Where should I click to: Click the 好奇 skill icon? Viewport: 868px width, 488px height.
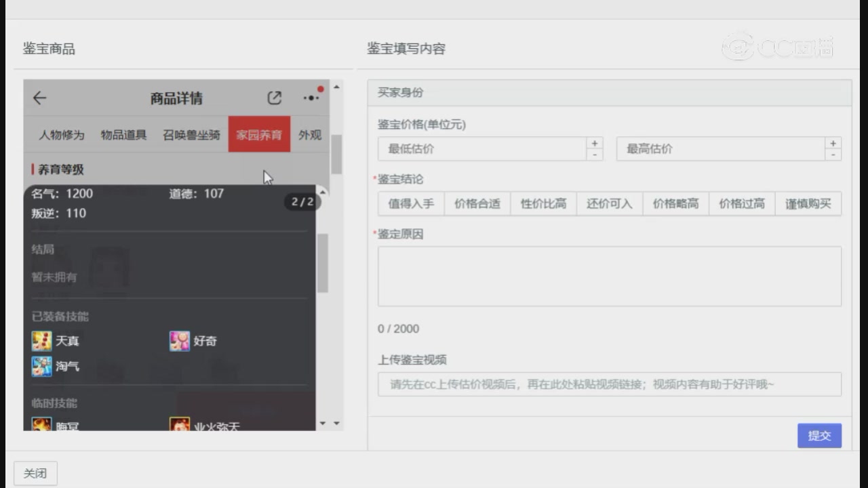point(179,341)
